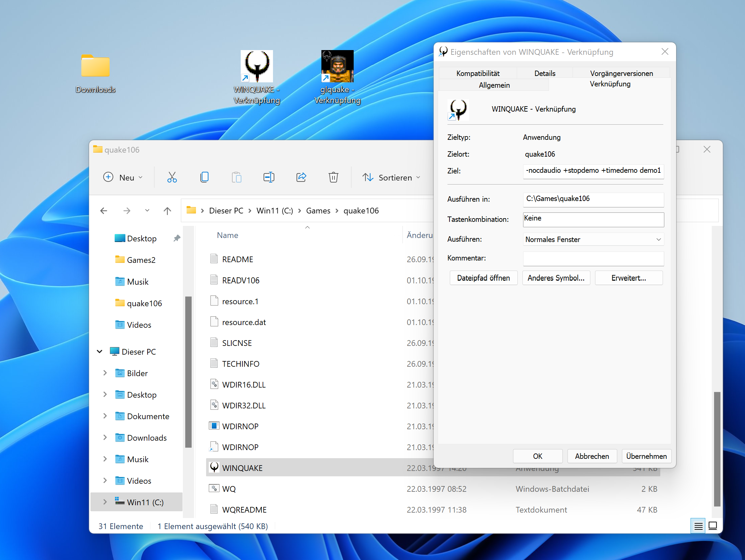Click the Up arrow navigation icon
Viewport: 745px width, 560px height.
(x=167, y=211)
